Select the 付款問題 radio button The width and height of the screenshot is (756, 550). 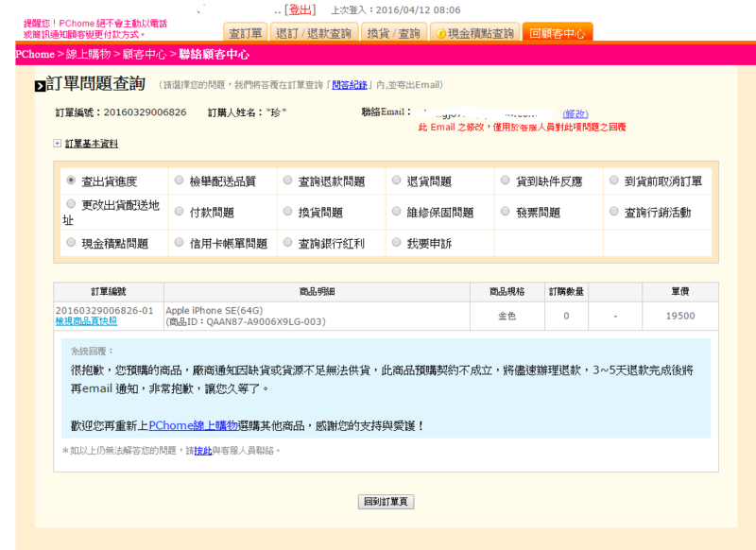pos(179,211)
